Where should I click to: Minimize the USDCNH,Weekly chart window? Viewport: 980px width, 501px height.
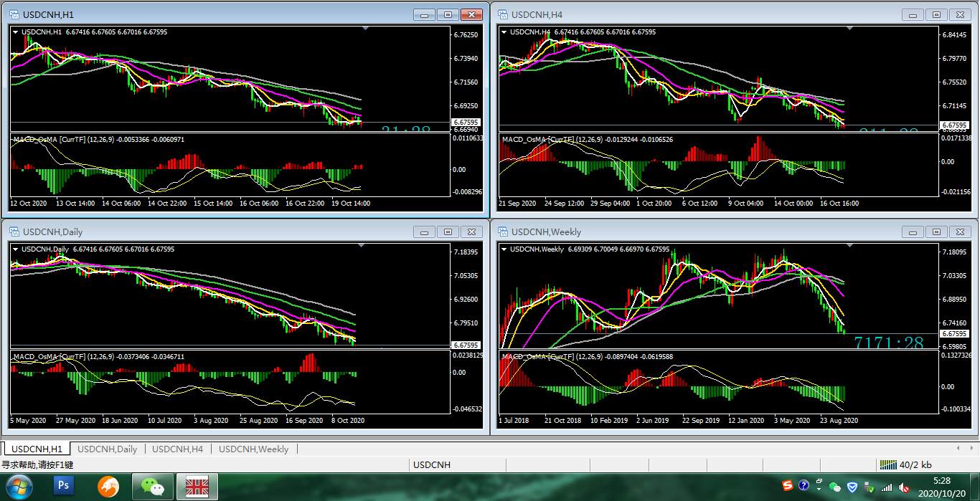pyautogui.click(x=913, y=232)
